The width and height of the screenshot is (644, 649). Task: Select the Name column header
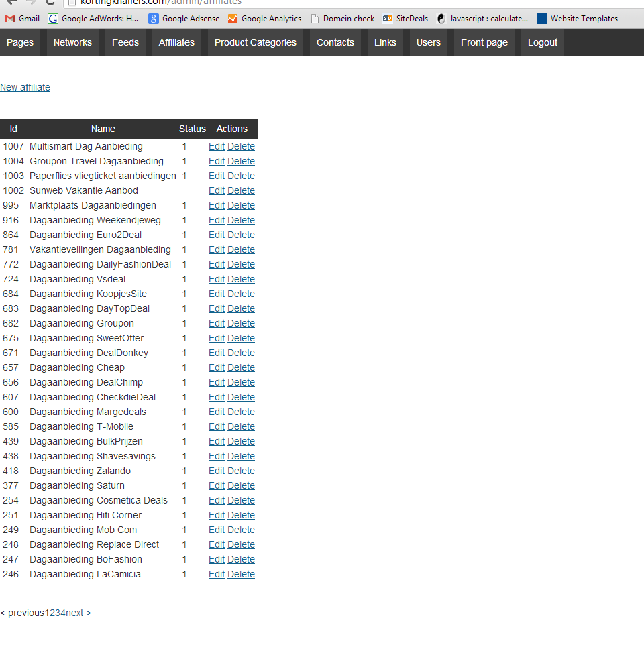[103, 129]
